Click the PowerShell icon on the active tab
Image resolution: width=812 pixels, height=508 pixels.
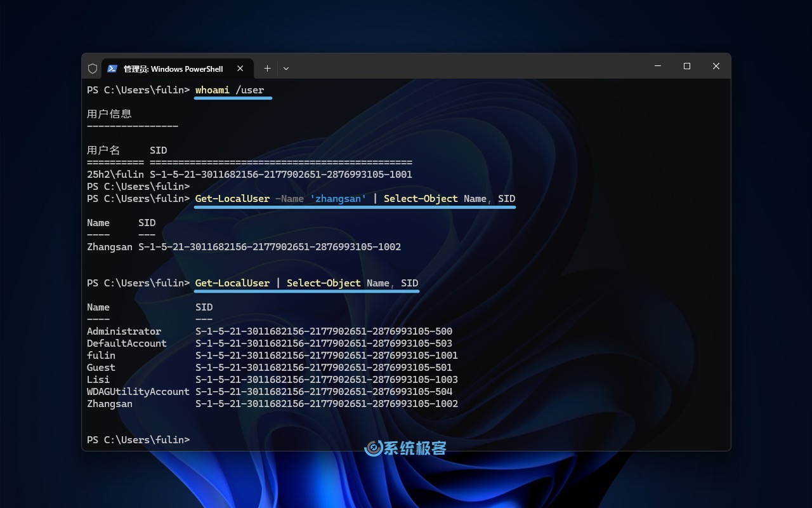113,68
